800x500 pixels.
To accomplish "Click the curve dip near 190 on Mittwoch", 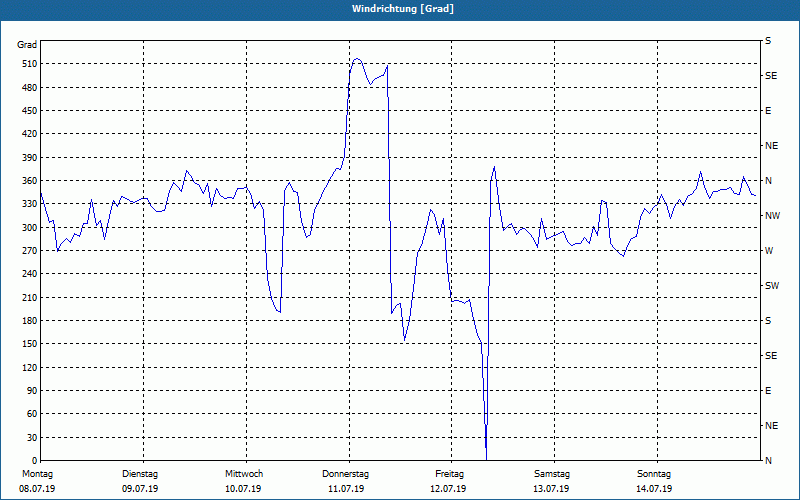I will pos(279,310).
